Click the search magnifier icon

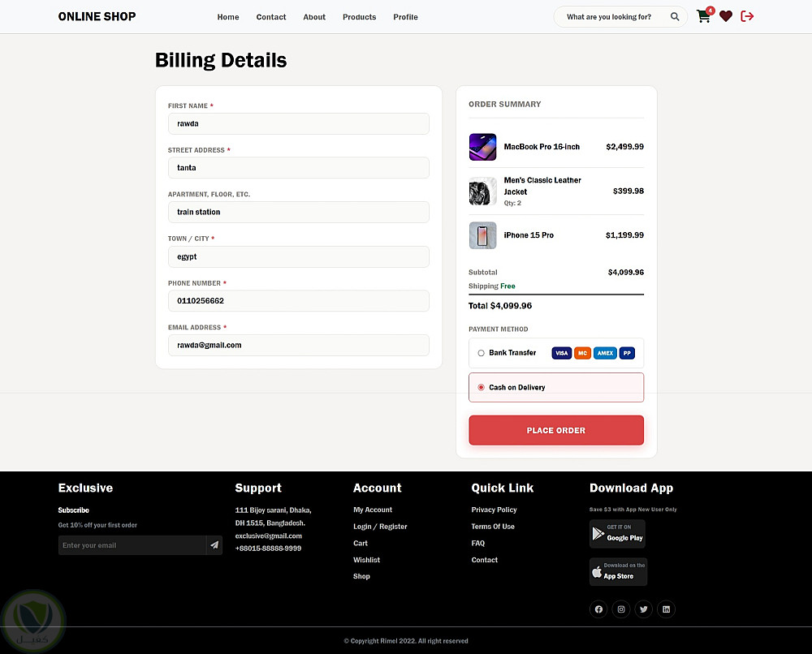point(675,16)
